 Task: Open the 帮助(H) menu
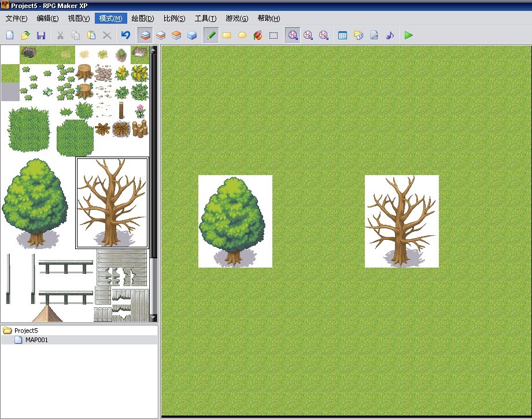coord(269,18)
